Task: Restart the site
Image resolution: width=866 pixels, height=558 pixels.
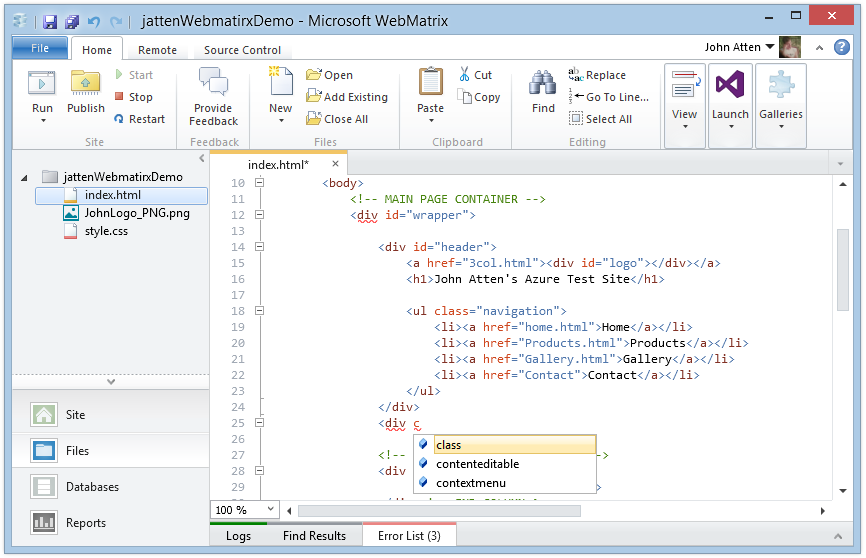Action: point(139,119)
